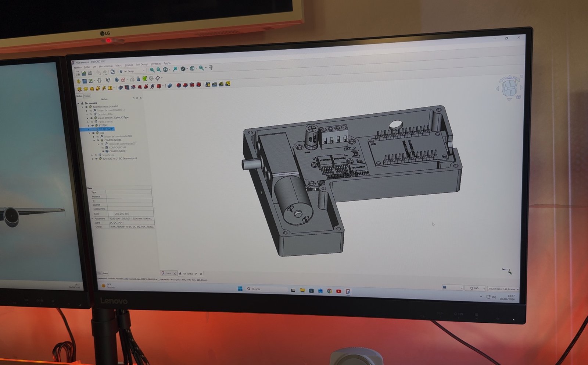The image size is (588, 365).
Task: Open the Herramientas menu
Action: click(x=106, y=66)
